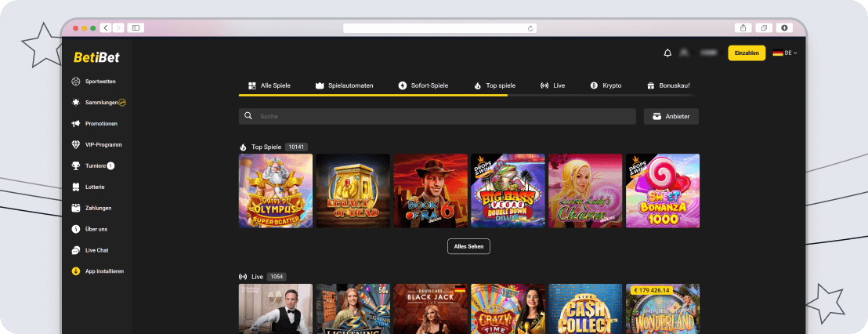Reload the page with the refresh icon
This screenshot has height=334, width=868.
coord(530,28)
